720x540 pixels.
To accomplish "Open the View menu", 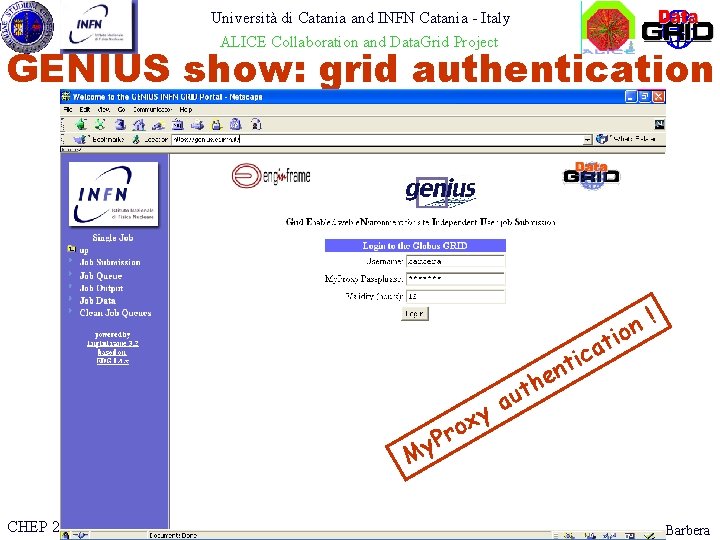I will point(103,110).
